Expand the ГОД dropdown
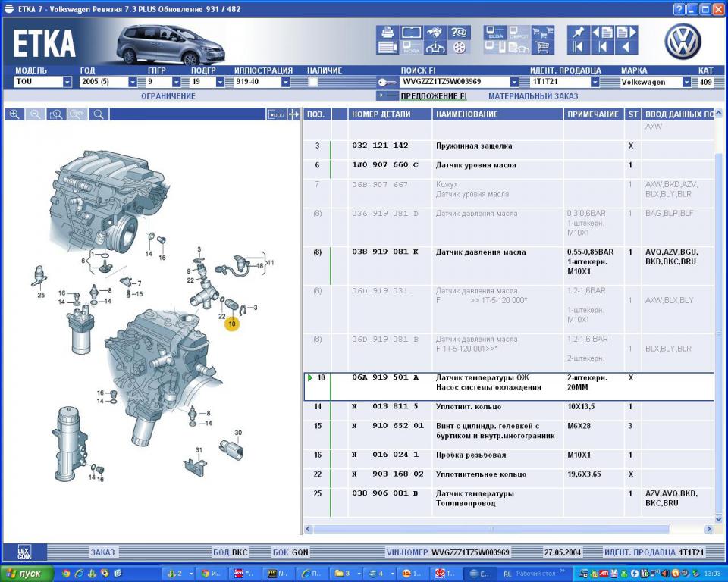 pyautogui.click(x=133, y=82)
